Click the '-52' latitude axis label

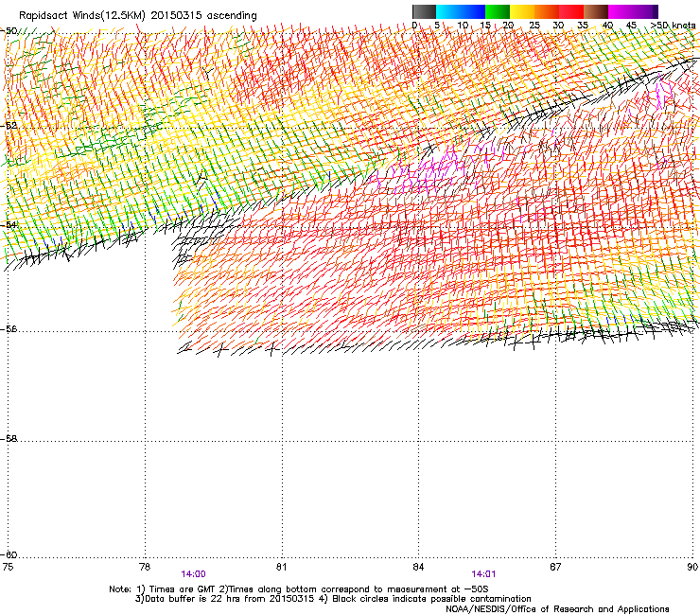tap(9, 126)
